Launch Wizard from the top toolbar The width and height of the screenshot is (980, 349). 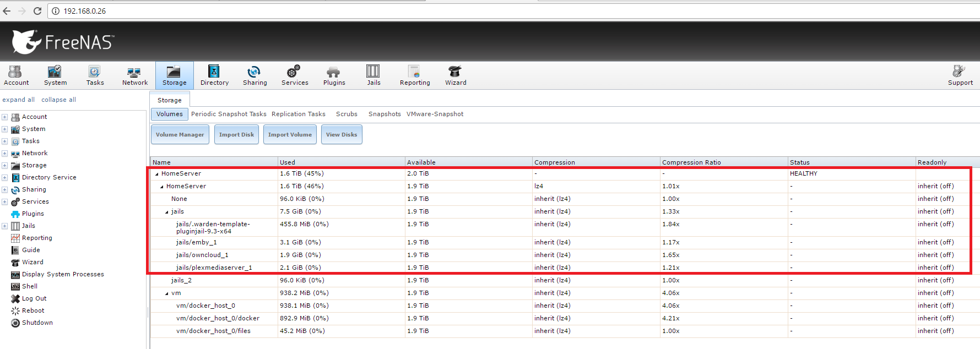point(456,75)
